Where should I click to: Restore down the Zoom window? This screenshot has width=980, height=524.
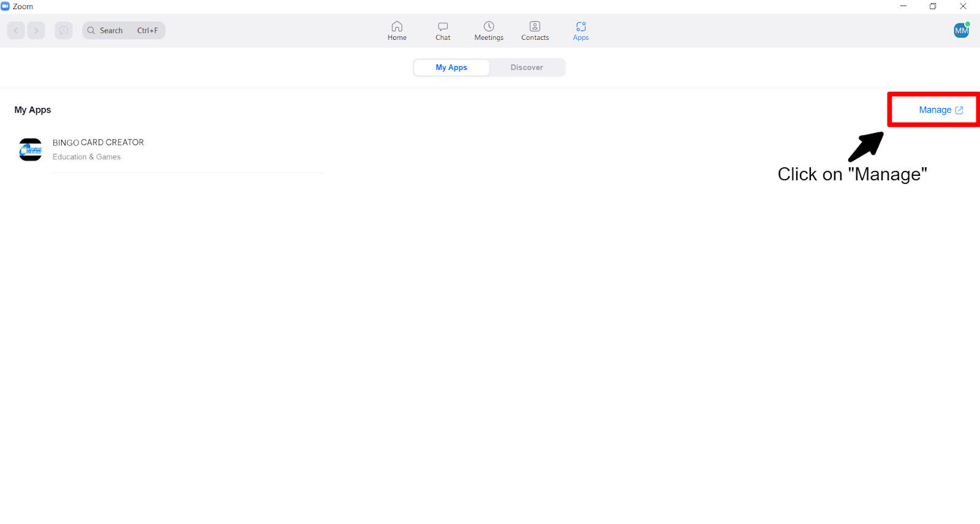933,6
